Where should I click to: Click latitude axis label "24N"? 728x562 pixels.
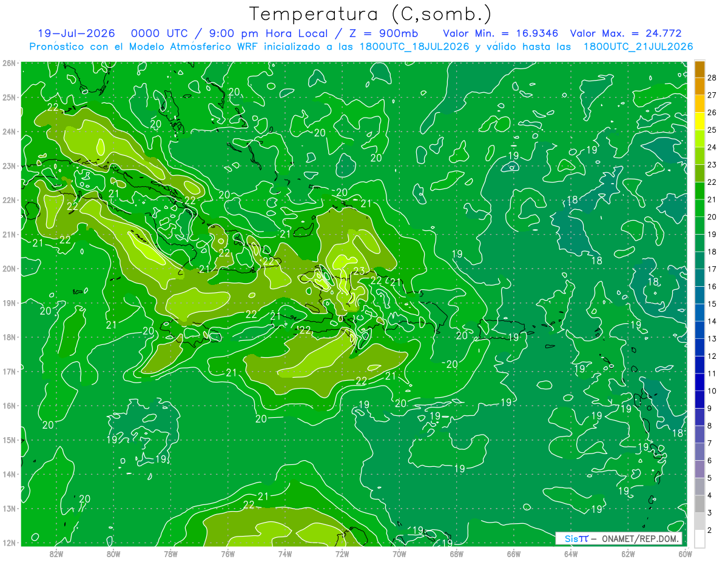coord(8,132)
